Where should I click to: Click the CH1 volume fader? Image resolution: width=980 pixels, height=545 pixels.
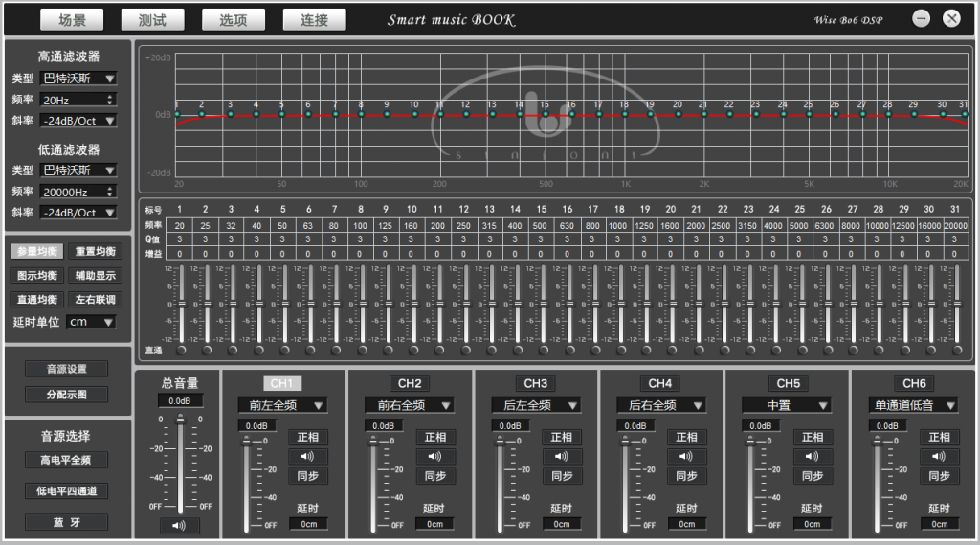[246, 484]
